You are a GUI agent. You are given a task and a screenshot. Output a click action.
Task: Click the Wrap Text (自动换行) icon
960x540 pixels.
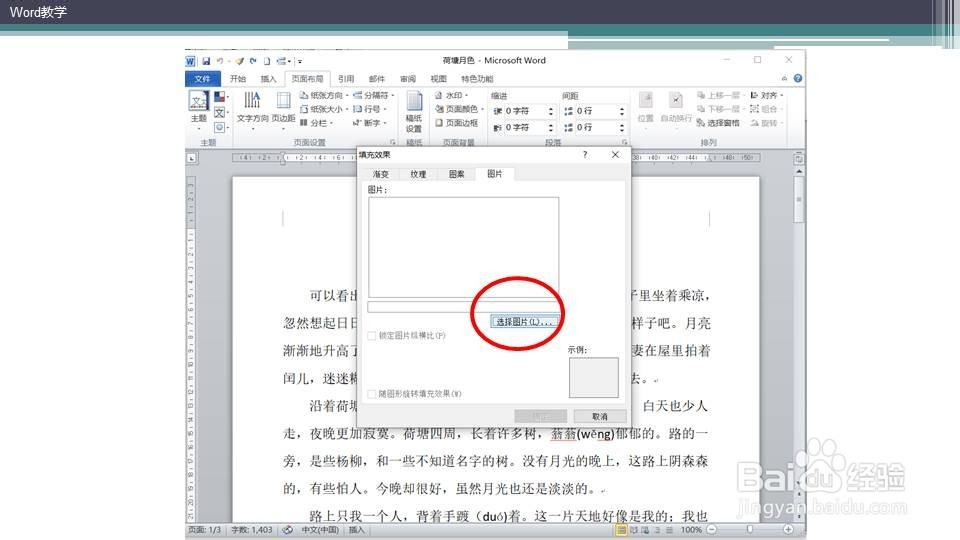click(675, 100)
